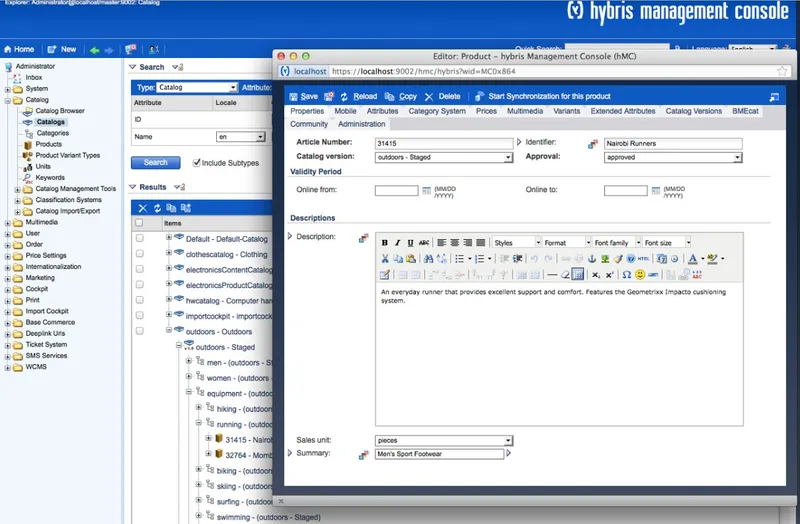Click the Summary text field
Screen dimensions: 800x524
click(x=439, y=454)
